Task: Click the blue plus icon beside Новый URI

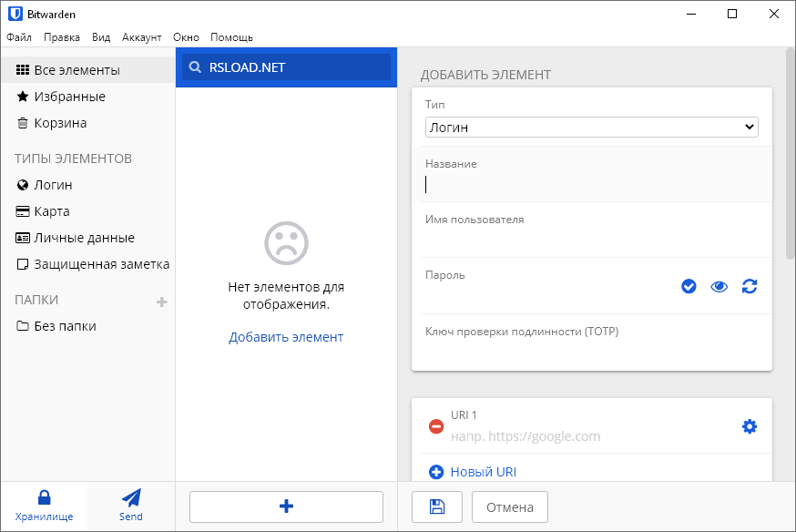Action: (436, 472)
